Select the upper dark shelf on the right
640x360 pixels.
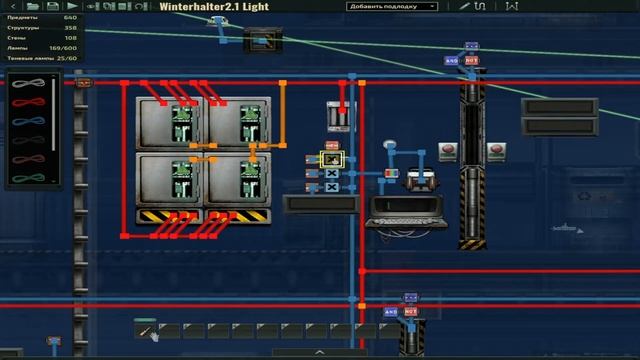click(x=560, y=107)
